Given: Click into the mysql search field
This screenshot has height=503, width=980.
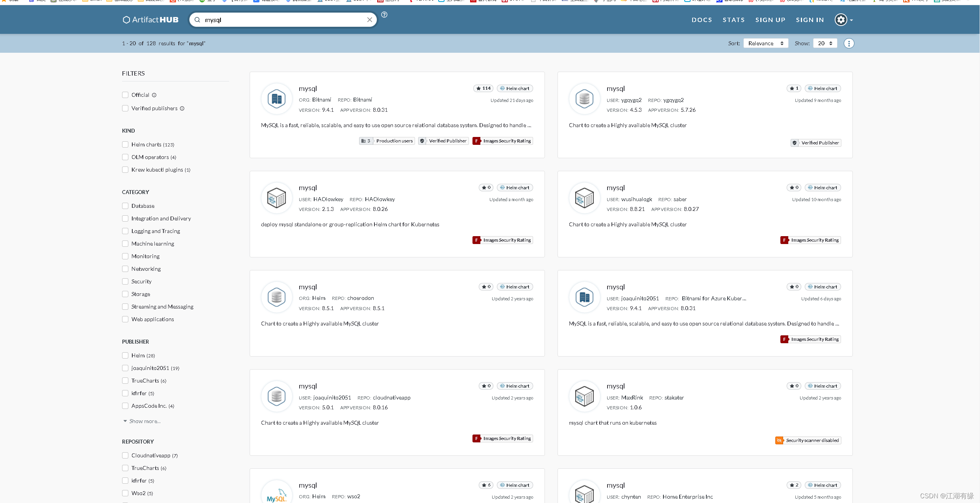Looking at the screenshot, I should [x=283, y=20].
